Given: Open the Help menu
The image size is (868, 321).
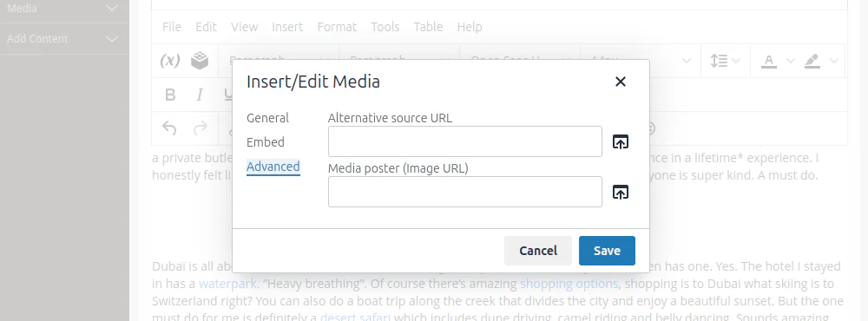Looking at the screenshot, I should point(470,27).
